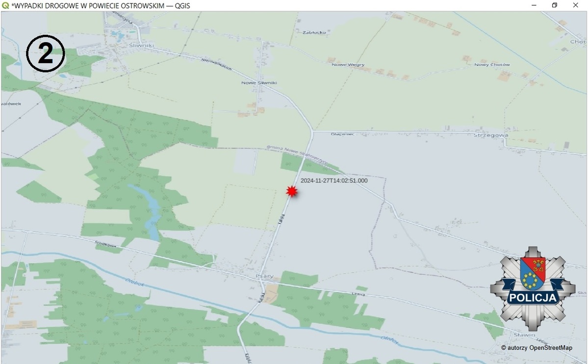Screen dimensions: 588x364
Task: Click the Nowe Śliwniki label
Action: click(259, 82)
